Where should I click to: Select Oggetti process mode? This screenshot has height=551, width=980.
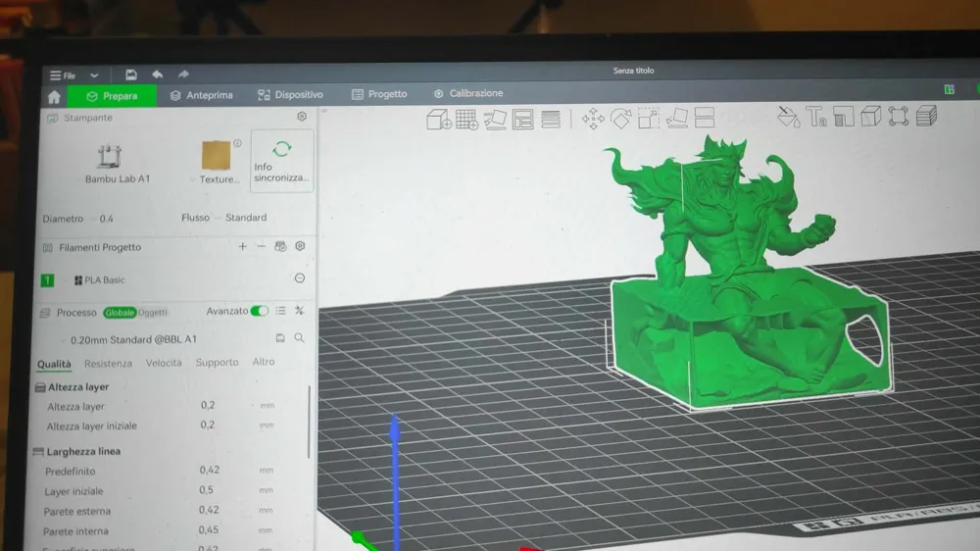pyautogui.click(x=153, y=312)
